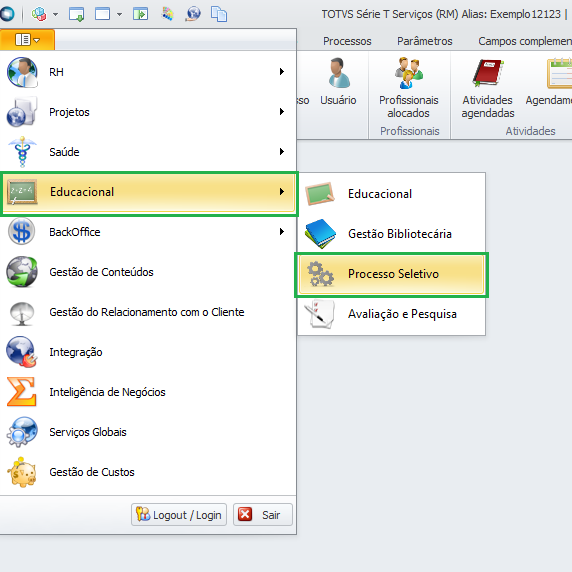
Task: Click the green board icon in Educacional submenu
Action: coord(320,194)
